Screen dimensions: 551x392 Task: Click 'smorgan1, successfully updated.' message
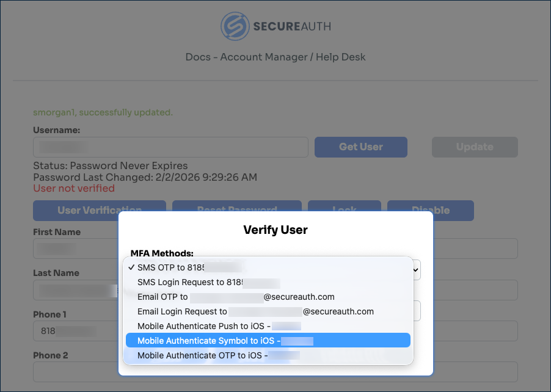point(103,112)
